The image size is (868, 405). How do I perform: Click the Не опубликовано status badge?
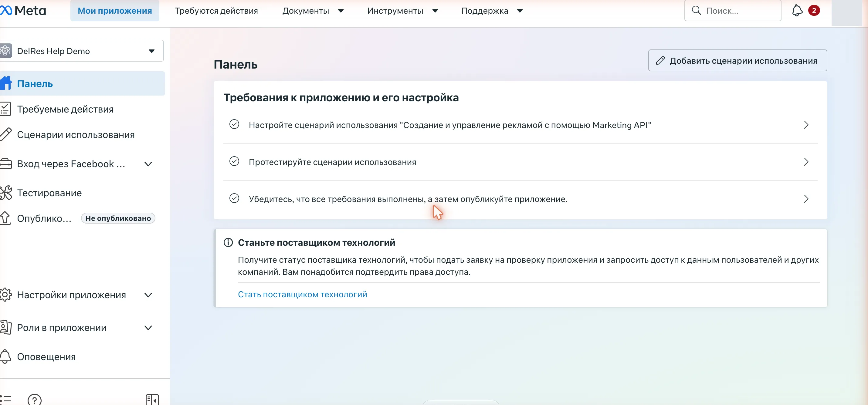tap(118, 218)
